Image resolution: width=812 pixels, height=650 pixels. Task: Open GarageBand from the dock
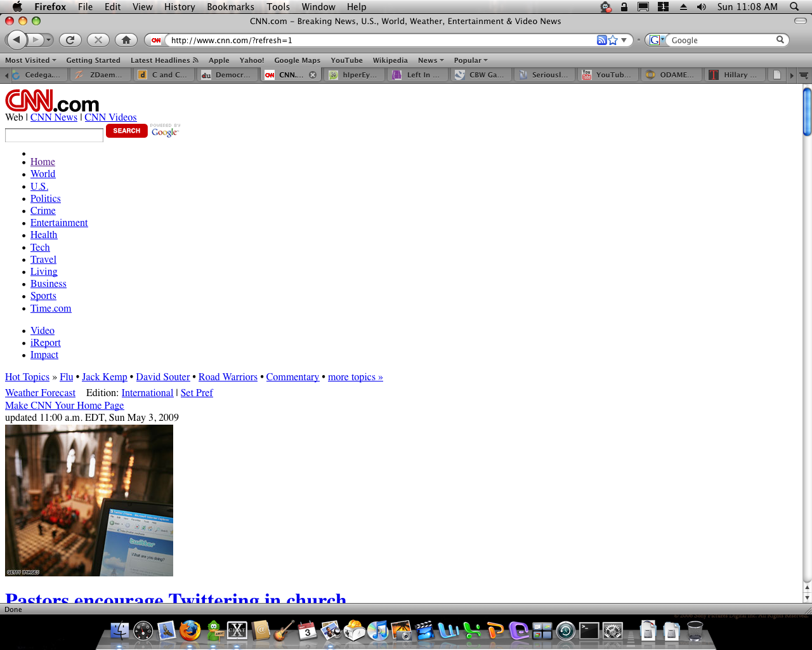284,631
